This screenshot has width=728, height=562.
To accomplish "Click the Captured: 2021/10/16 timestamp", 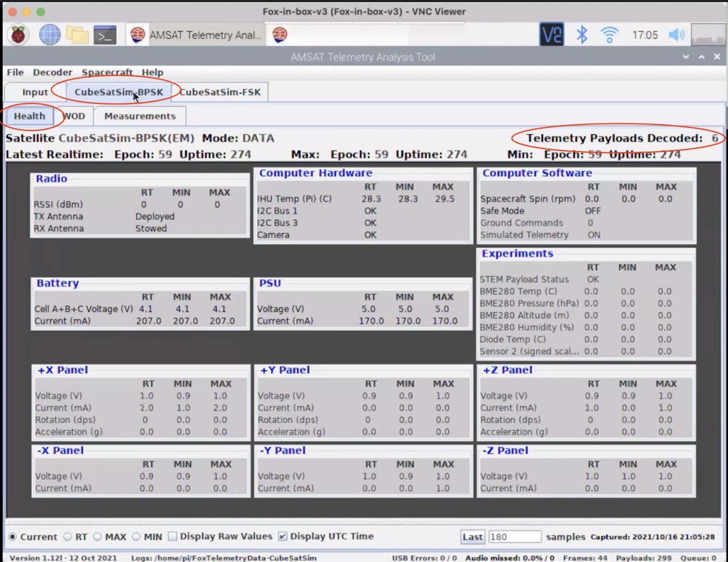I will click(653, 537).
